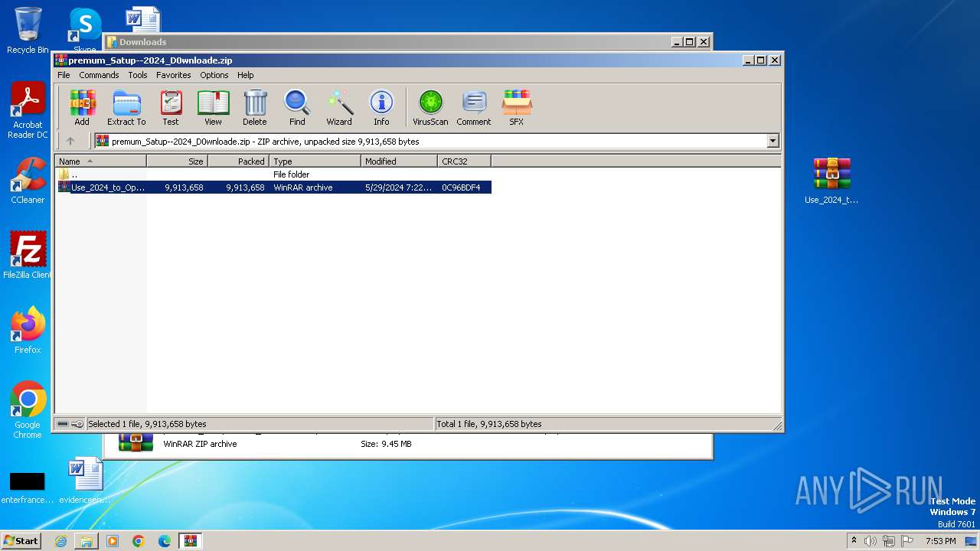The width and height of the screenshot is (980, 551).
Task: Open Google Chrome desktop icon
Action: [28, 410]
